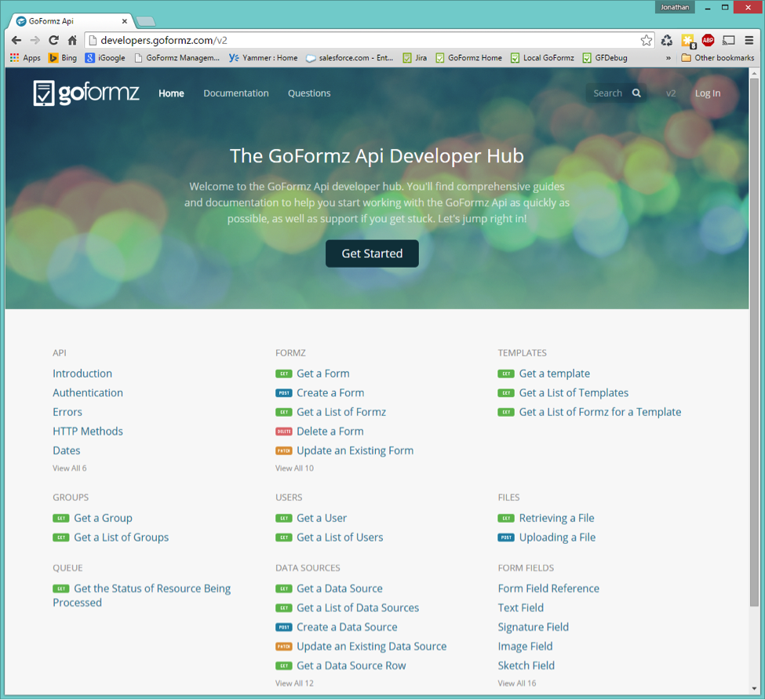
Task: Open the Uploading a File link
Action: [x=557, y=537]
